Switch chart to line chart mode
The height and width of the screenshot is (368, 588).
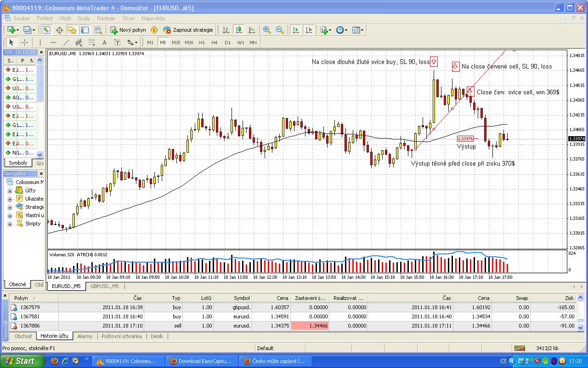[x=252, y=30]
